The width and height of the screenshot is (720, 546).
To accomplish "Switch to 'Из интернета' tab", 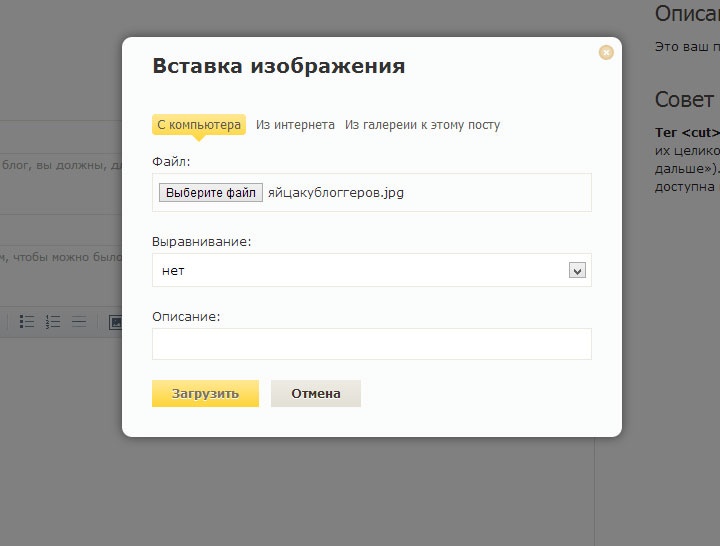I will [295, 125].
